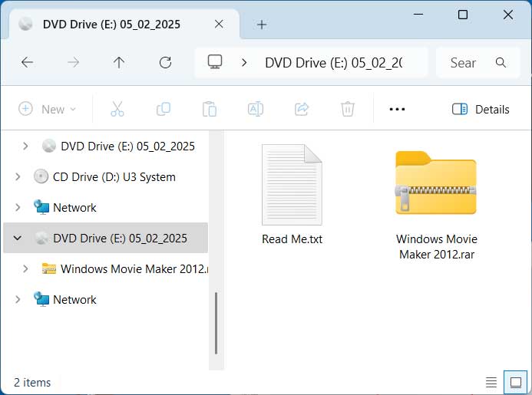Expand CD Drive (D:) U3 System node

[18, 176]
